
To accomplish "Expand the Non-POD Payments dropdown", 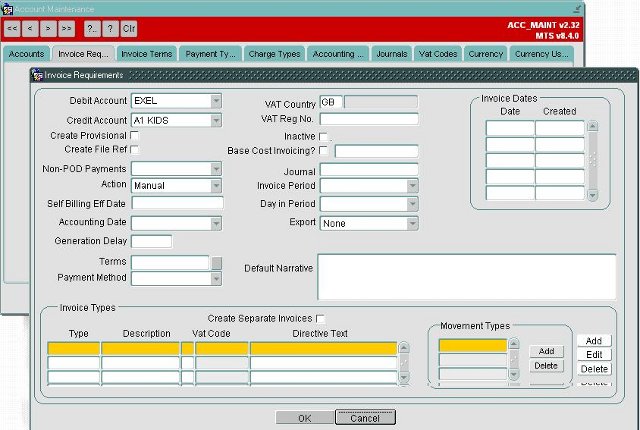I will [216, 169].
